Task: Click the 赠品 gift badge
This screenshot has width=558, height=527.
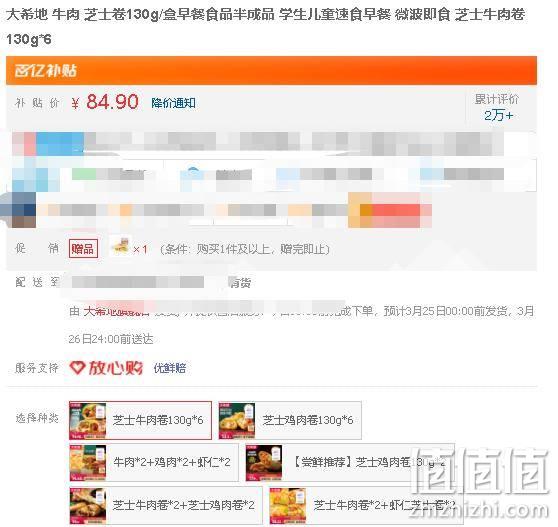Action: [83, 248]
